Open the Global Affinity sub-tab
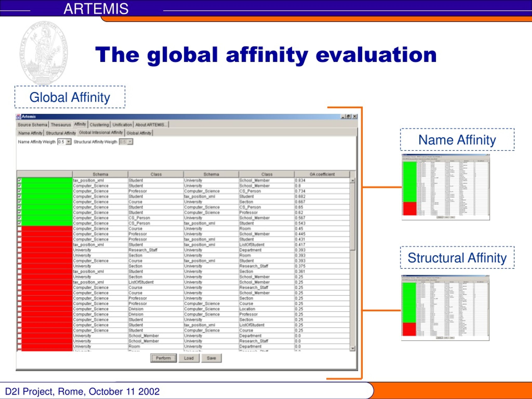 point(139,133)
